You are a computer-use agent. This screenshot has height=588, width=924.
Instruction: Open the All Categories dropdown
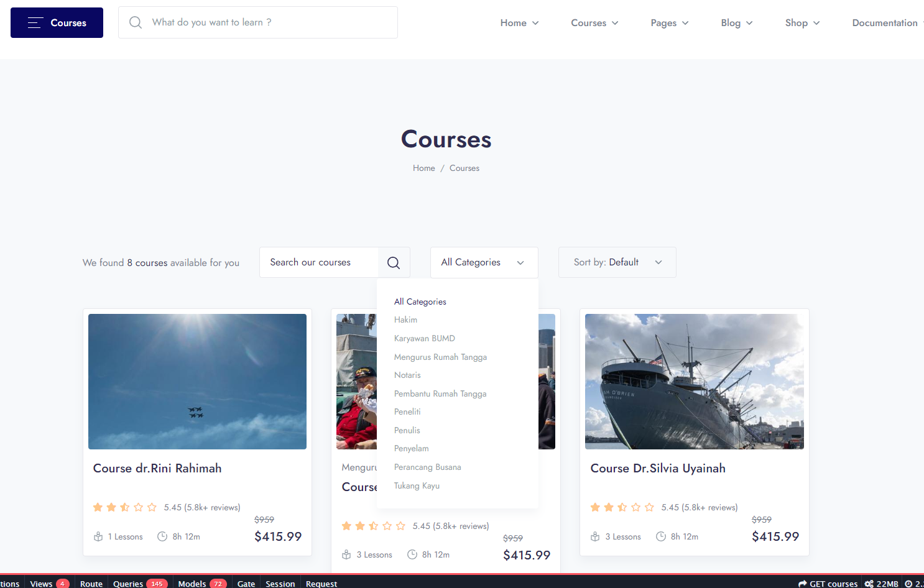[483, 262]
